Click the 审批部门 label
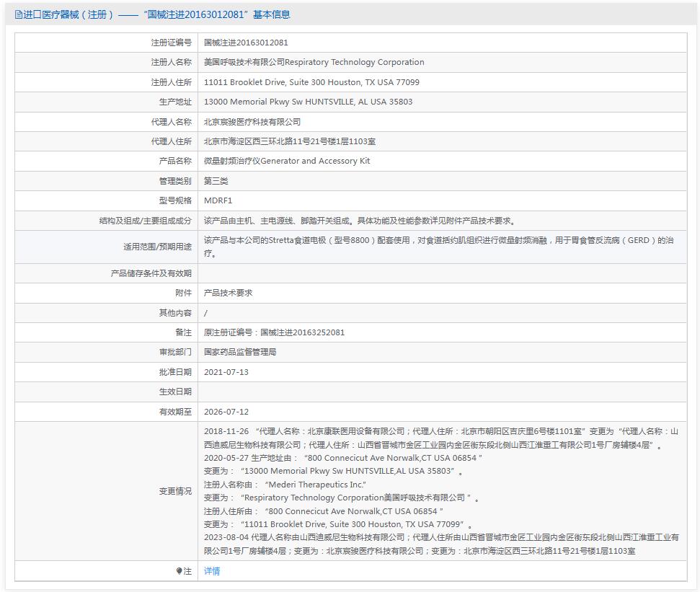This screenshot has height=592, width=700. point(175,352)
